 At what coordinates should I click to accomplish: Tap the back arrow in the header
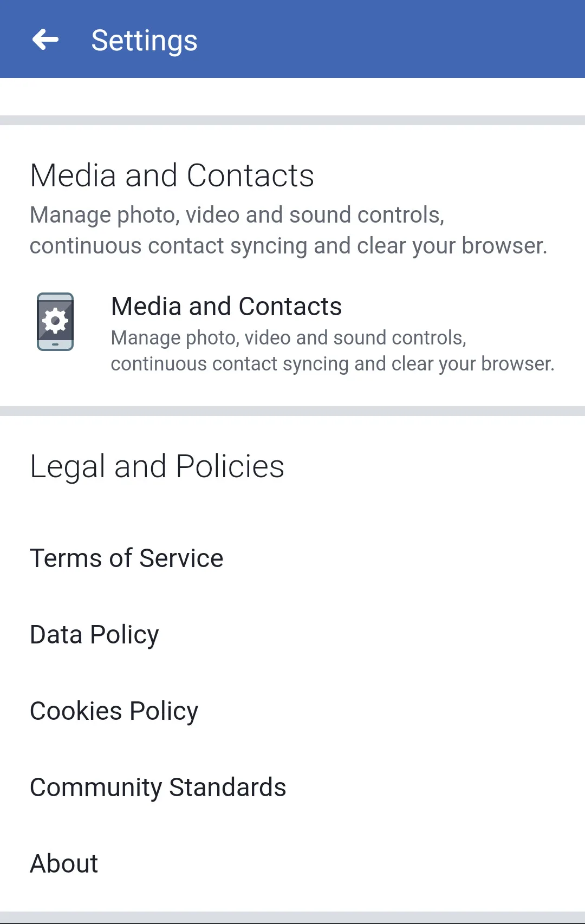click(x=45, y=40)
